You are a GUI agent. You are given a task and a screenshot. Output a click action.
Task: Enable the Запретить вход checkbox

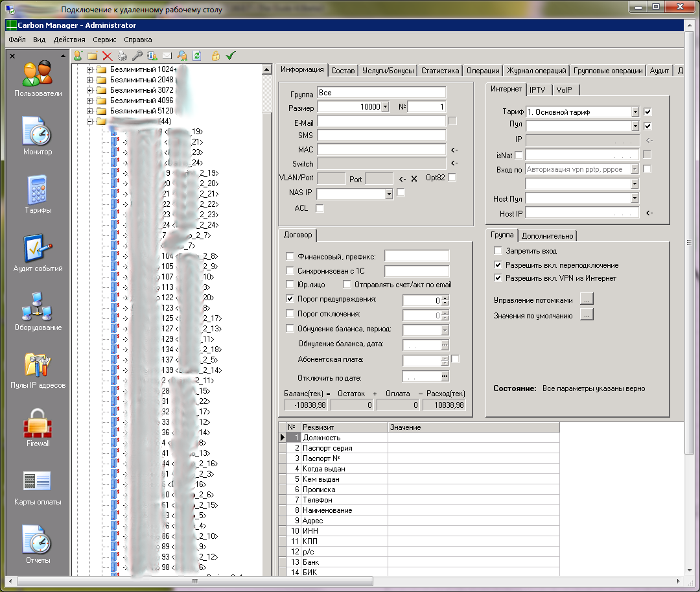pyautogui.click(x=498, y=251)
